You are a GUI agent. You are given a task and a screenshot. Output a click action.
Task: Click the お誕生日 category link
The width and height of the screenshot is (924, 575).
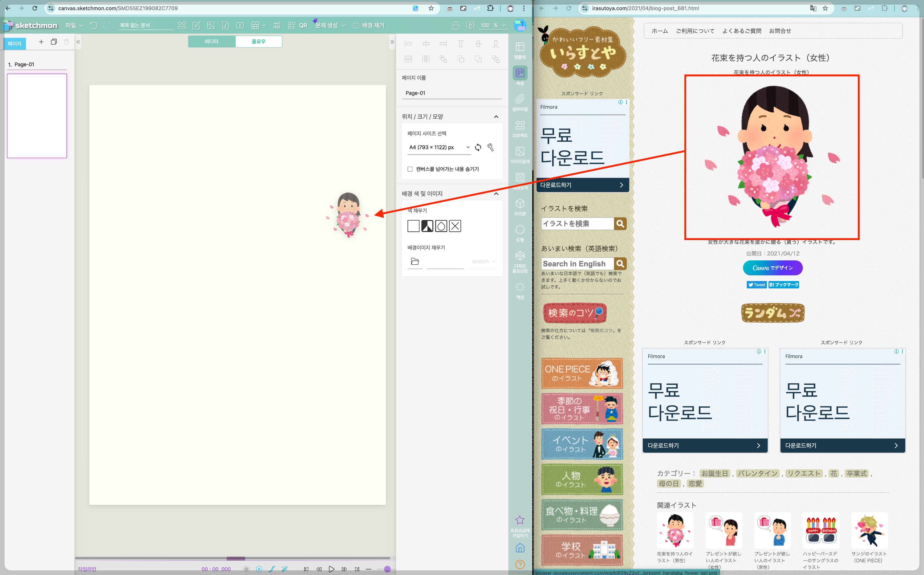pyautogui.click(x=714, y=473)
